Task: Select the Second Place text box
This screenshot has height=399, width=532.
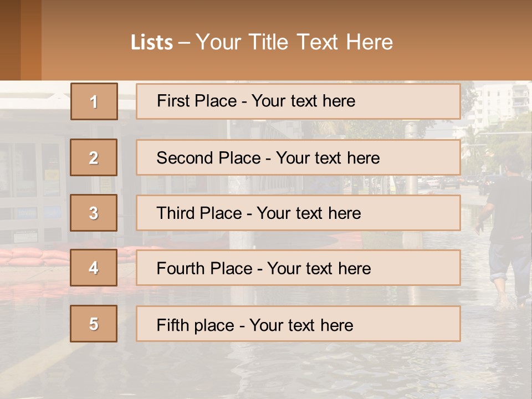Action: (x=298, y=157)
